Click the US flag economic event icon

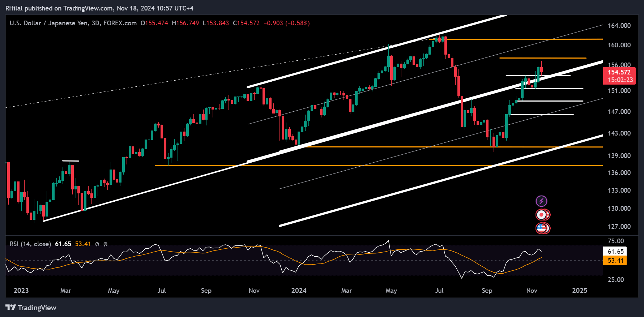pos(542,228)
